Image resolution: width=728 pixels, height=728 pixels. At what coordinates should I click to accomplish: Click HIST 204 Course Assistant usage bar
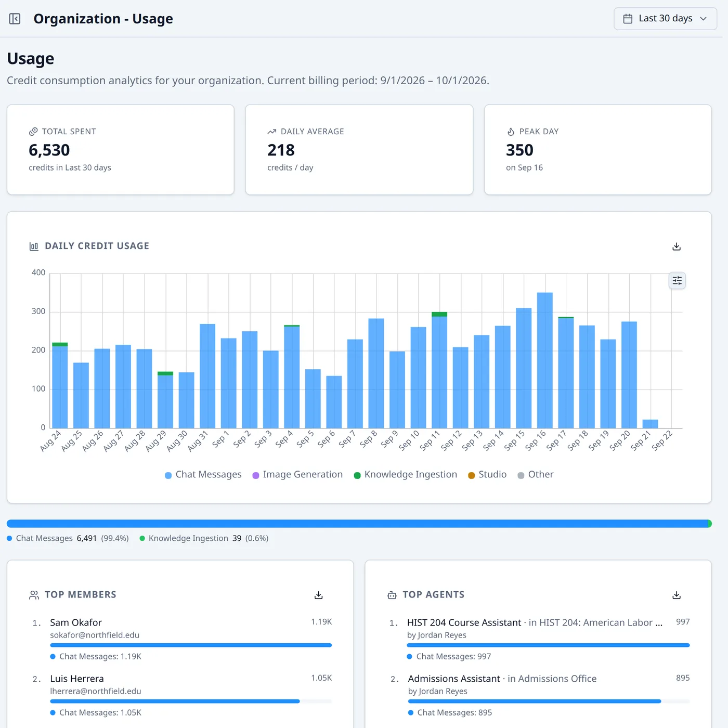pos(549,645)
